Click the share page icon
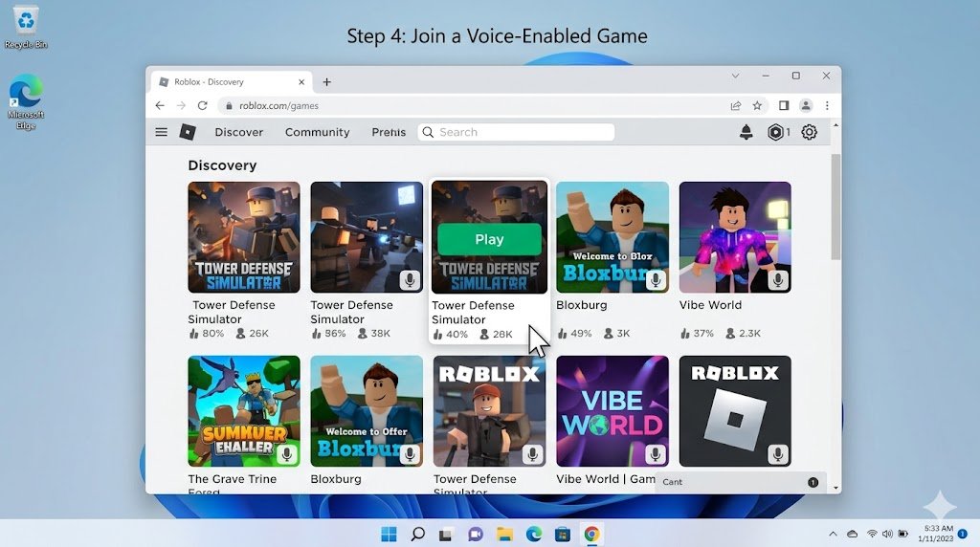This screenshot has height=547, width=980. 736,105
